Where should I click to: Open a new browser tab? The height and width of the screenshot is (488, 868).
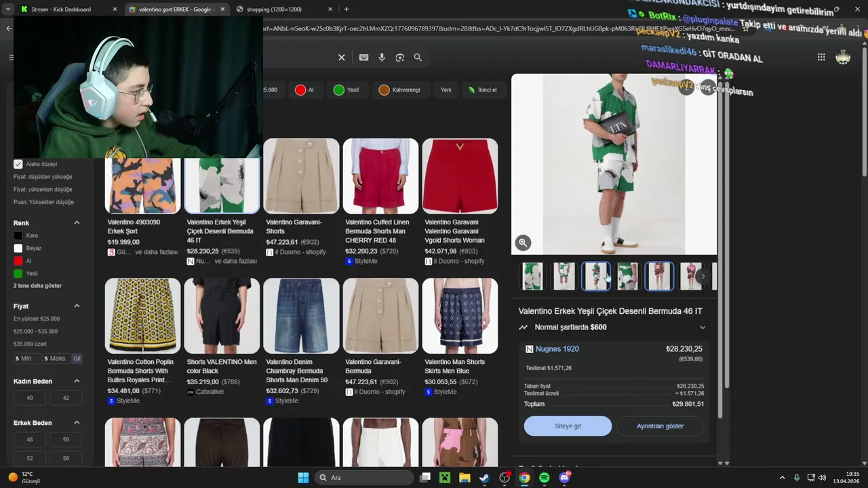point(347,9)
